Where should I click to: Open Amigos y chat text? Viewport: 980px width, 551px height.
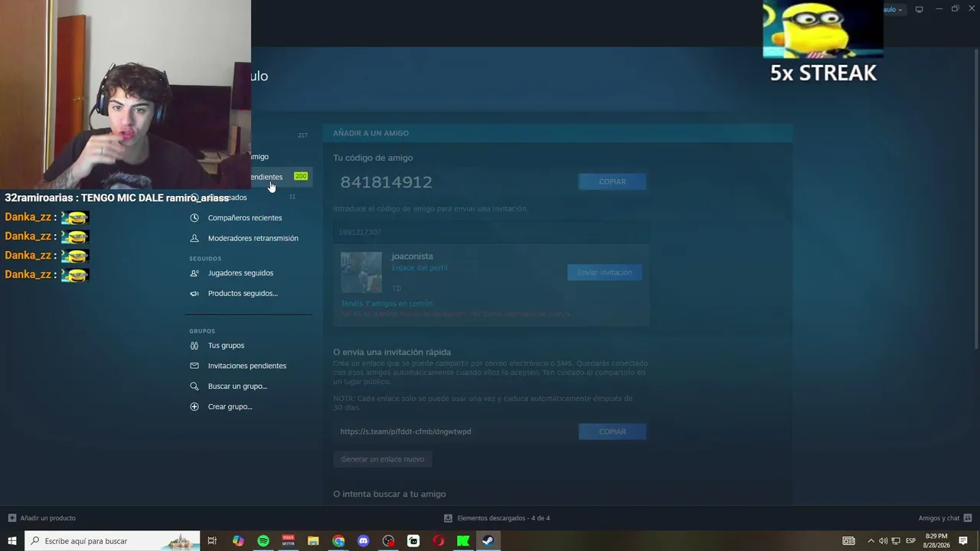point(939,518)
